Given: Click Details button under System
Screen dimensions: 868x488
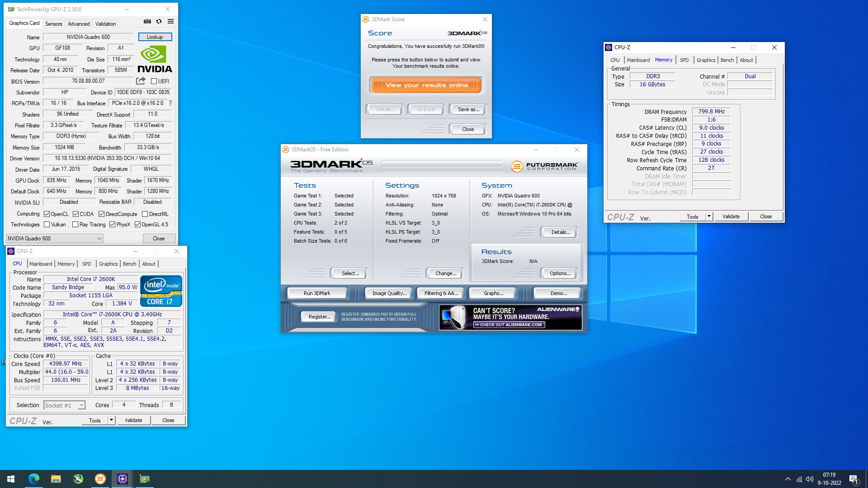Looking at the screenshot, I should coord(560,232).
